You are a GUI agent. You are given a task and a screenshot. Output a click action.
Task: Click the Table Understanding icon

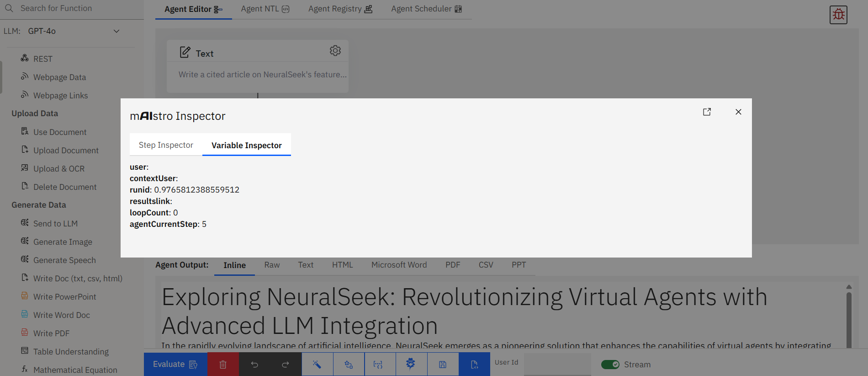(x=25, y=351)
